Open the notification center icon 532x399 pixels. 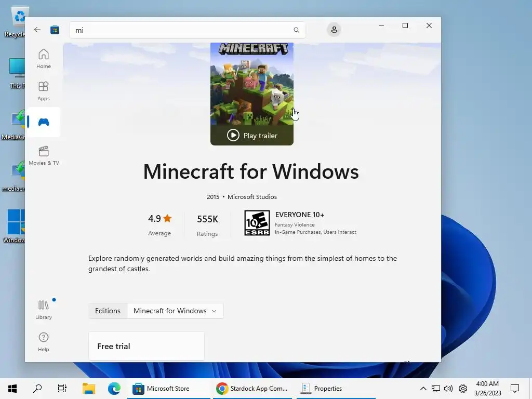[515, 389]
